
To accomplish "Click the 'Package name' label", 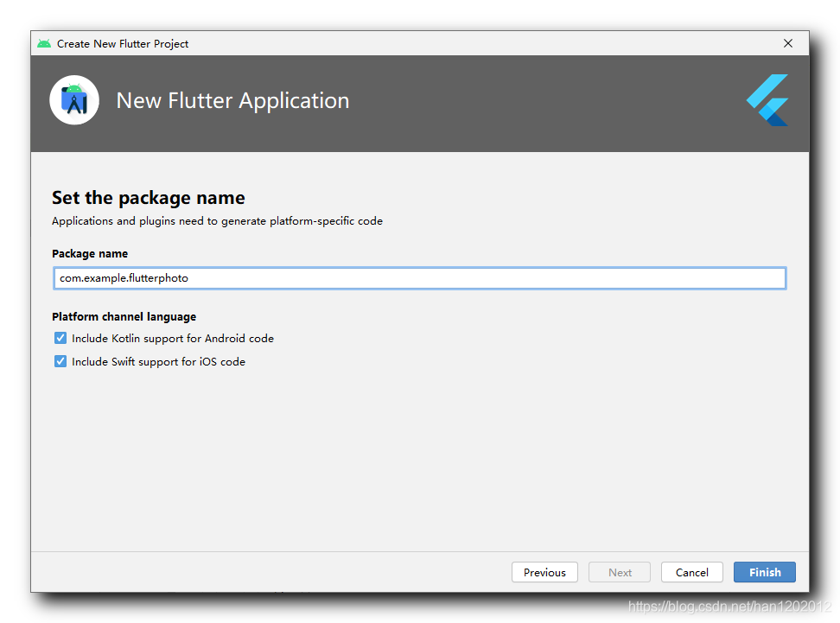I will point(90,253).
